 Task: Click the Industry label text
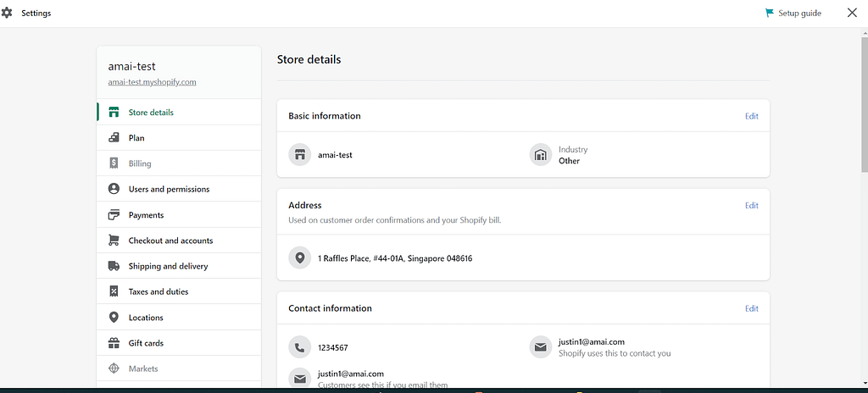pyautogui.click(x=573, y=149)
